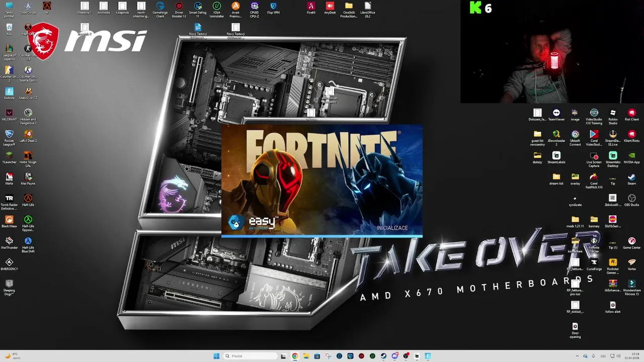
Task: Launch Hobo Tough Life shortcut
Action: (28, 158)
